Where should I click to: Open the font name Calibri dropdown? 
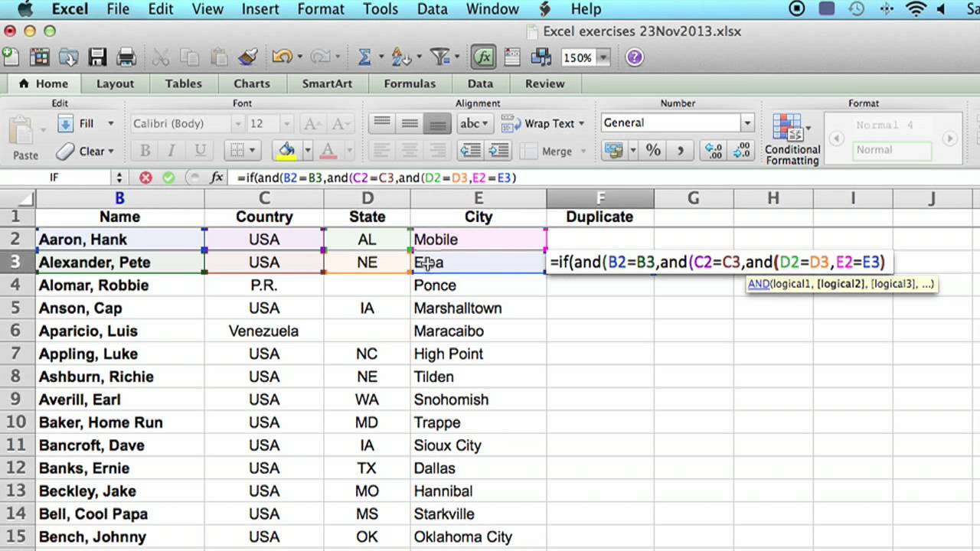(237, 123)
